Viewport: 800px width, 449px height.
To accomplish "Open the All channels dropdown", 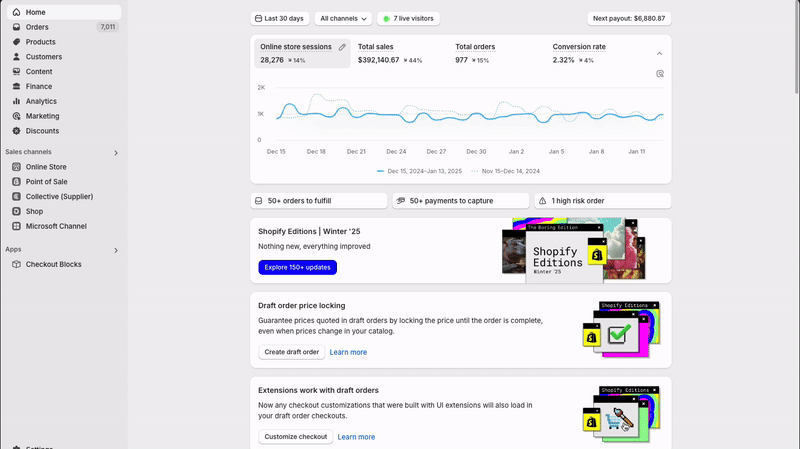I will [x=343, y=18].
